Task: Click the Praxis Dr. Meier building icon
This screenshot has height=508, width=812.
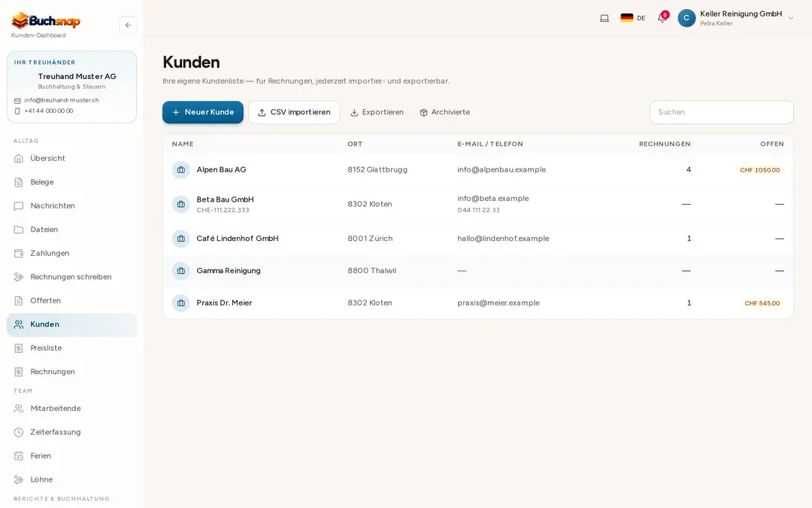Action: [x=180, y=303]
